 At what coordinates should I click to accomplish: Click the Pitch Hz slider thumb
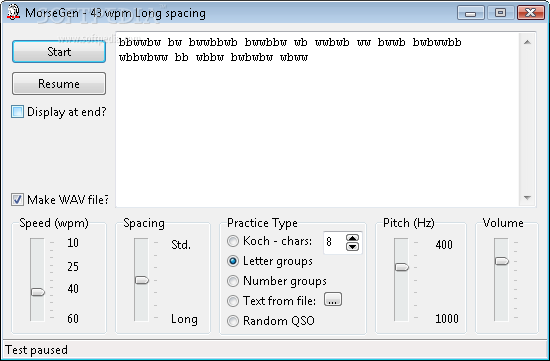(402, 267)
